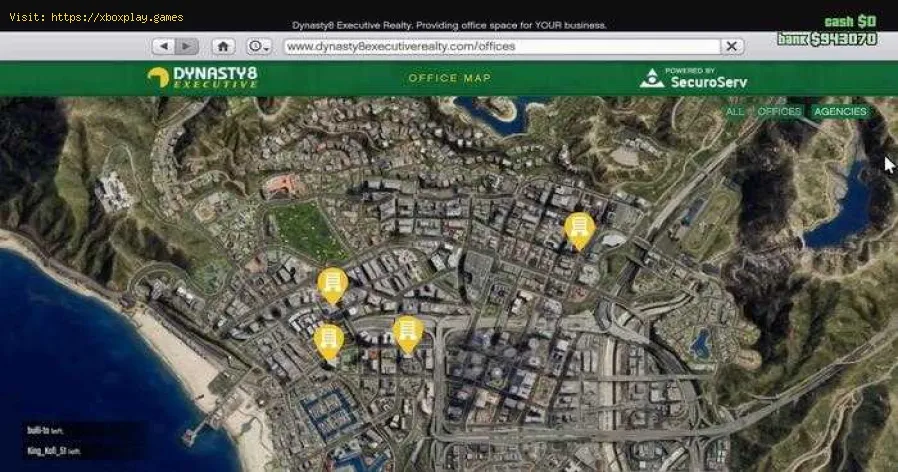This screenshot has height=472, width=898.
Task: Click the bank balance display
Action: point(827,39)
